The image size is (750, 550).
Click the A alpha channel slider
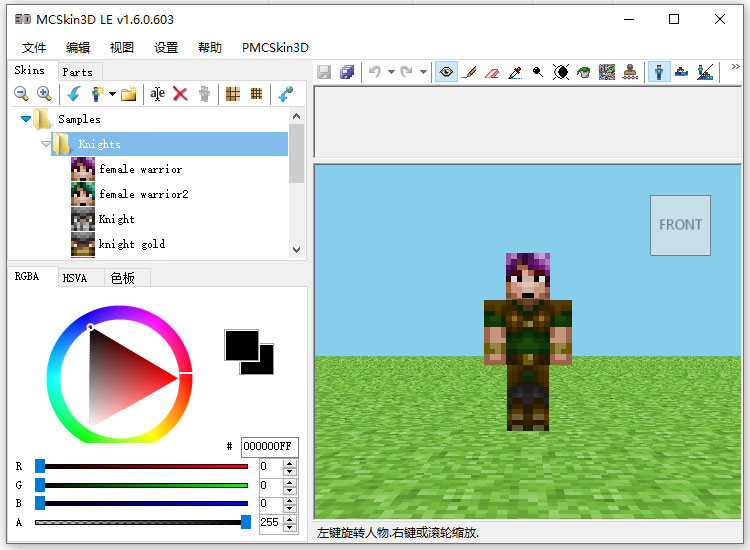(143, 522)
